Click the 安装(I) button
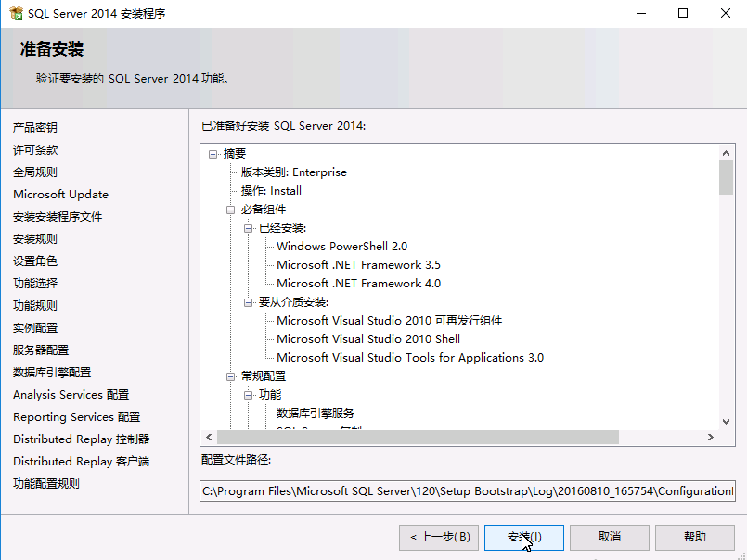 tap(524, 537)
